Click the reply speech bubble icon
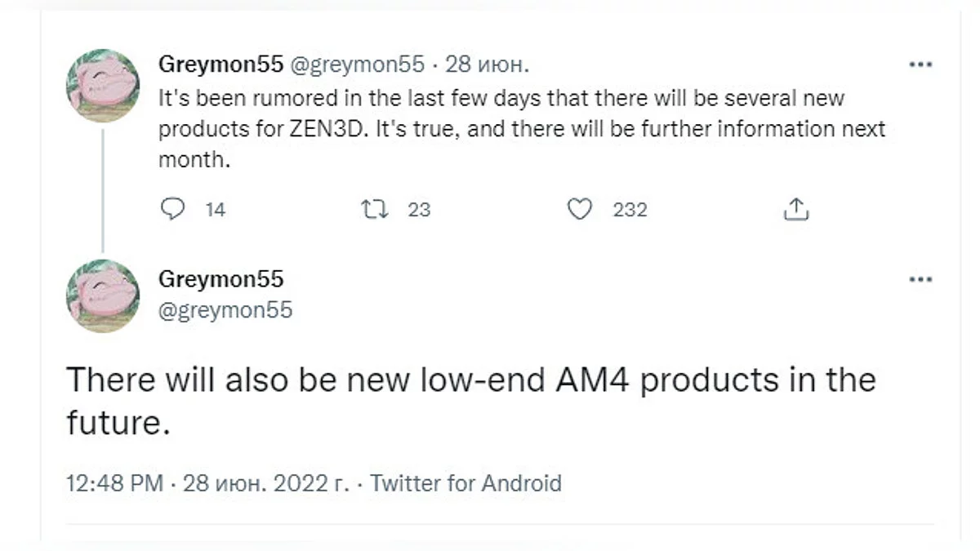Image resolution: width=980 pixels, height=551 pixels. (172, 210)
